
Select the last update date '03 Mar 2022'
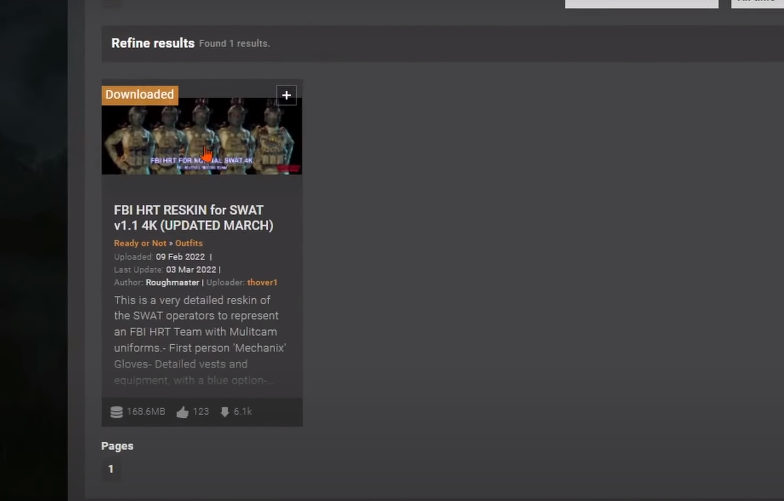coord(191,270)
